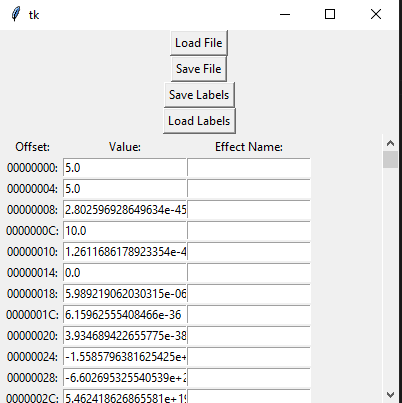Click the 0000000C: offset label
Image resolution: width=402 pixels, height=403 pixels.
[32, 231]
